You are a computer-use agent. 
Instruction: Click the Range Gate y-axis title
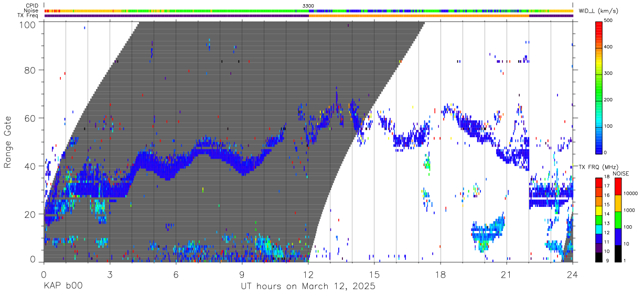click(x=8, y=142)
